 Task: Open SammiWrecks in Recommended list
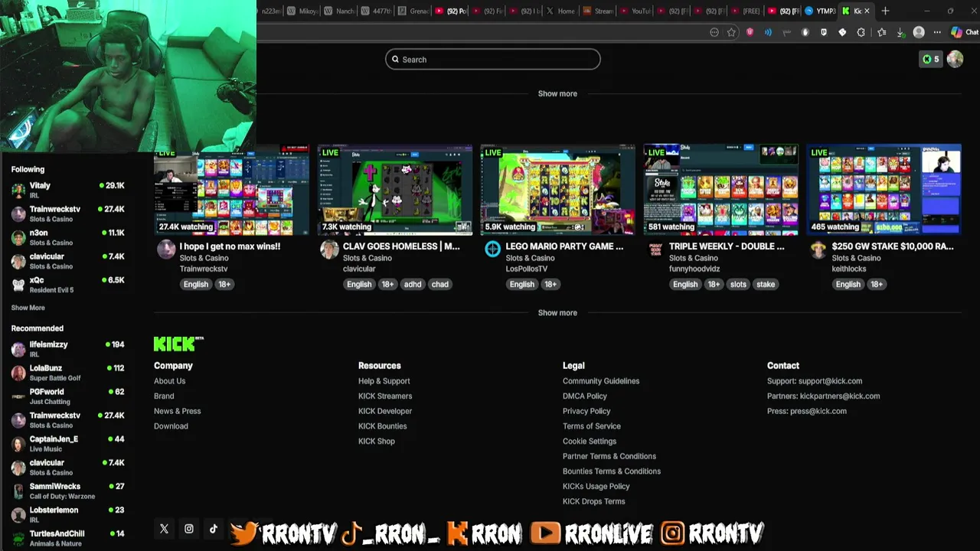[67, 491]
